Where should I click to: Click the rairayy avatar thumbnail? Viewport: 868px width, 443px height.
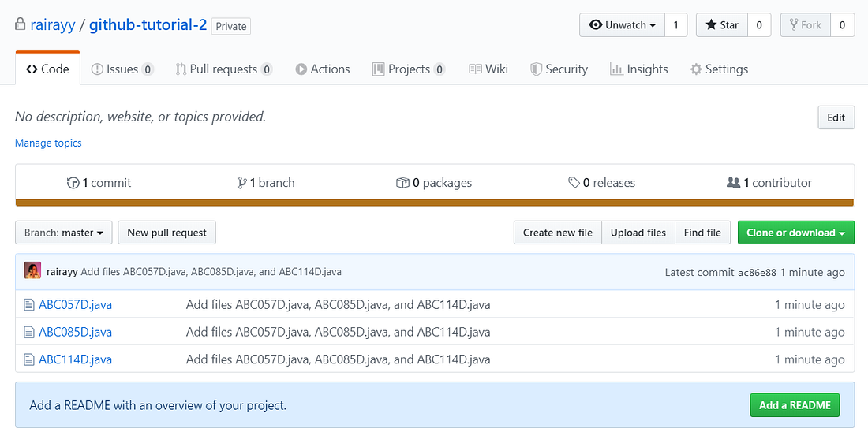click(32, 270)
